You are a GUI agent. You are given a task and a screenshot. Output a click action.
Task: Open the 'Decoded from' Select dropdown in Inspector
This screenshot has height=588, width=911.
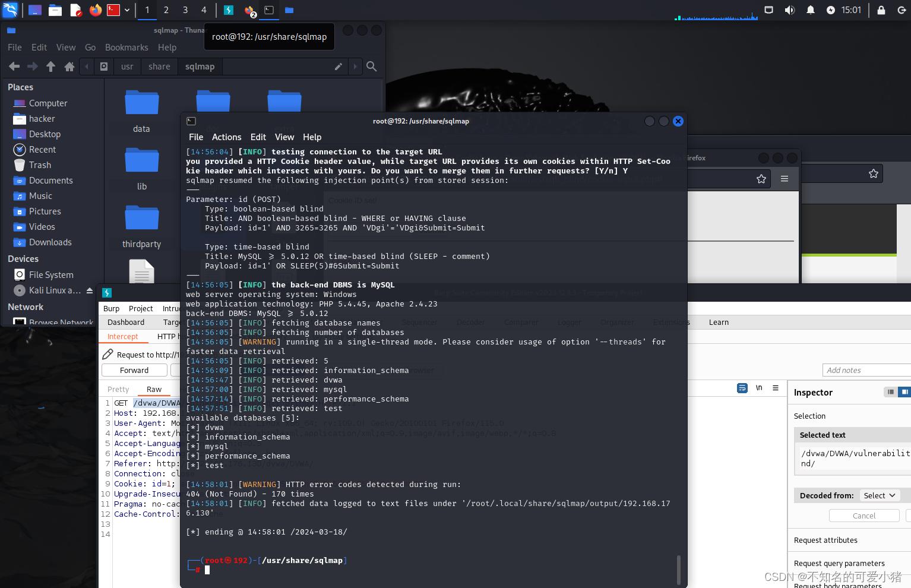pos(880,495)
